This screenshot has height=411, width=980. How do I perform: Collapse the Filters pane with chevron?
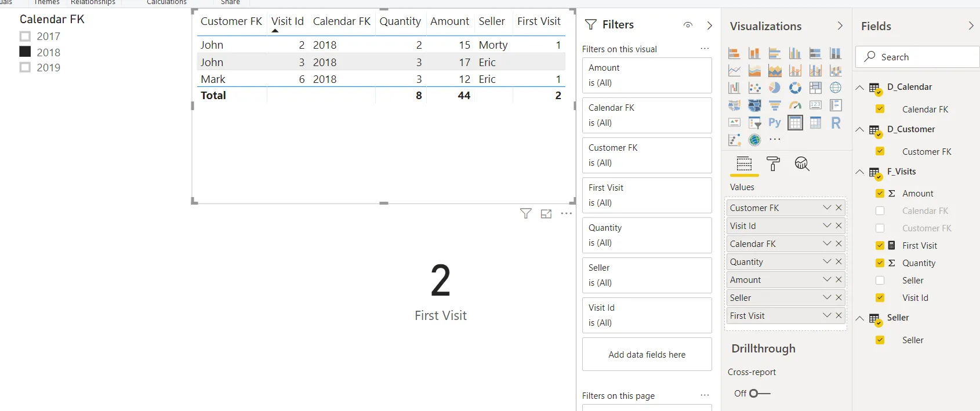coord(710,25)
